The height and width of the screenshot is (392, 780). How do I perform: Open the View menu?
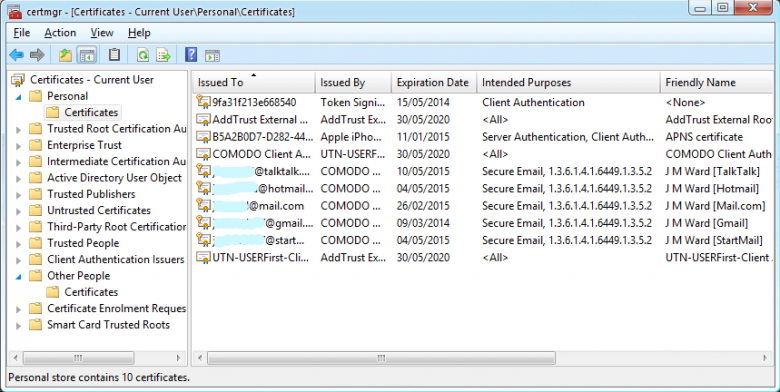(101, 33)
